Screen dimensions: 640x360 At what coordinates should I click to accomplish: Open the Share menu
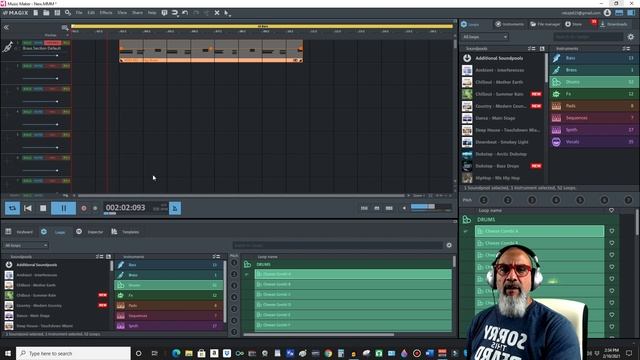tap(137, 13)
